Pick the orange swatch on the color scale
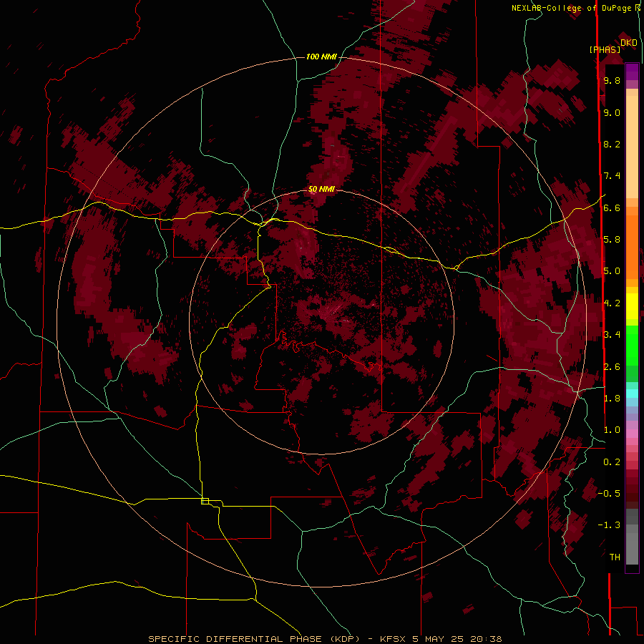This screenshot has width=644, height=644. [632, 246]
